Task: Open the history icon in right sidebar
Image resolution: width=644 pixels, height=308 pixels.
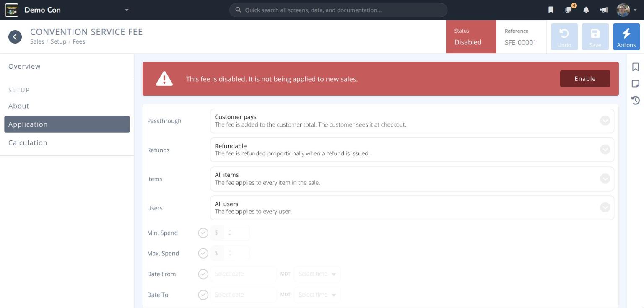Action: pos(635,101)
